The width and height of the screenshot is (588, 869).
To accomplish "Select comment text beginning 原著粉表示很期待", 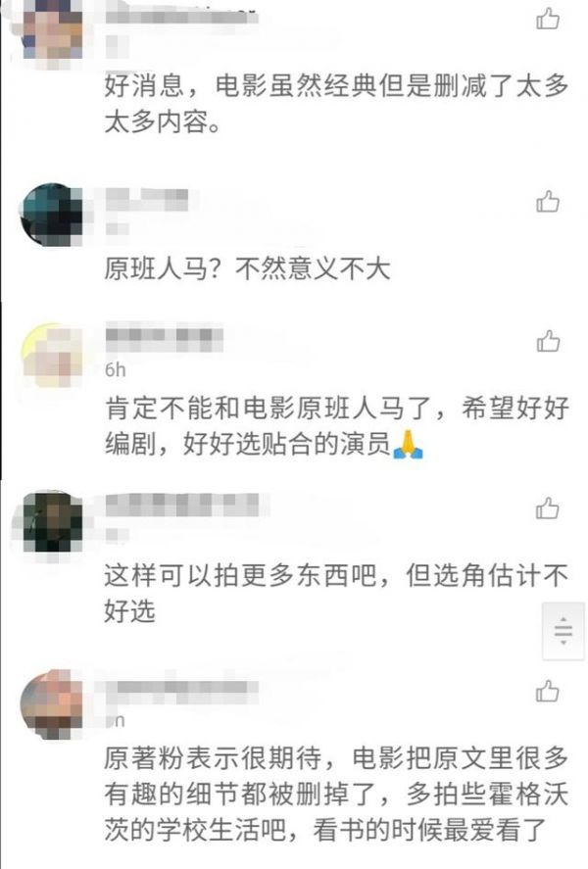I will coord(336,794).
